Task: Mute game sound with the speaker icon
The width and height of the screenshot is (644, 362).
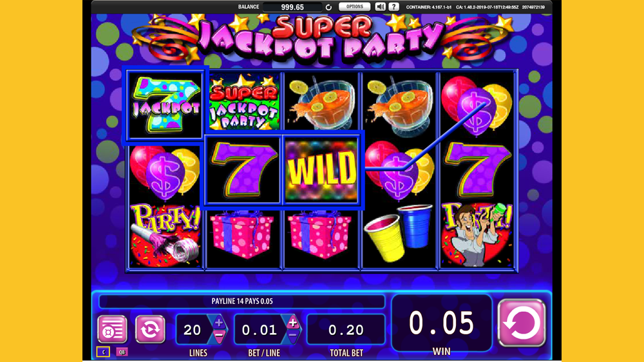Action: coord(381,6)
